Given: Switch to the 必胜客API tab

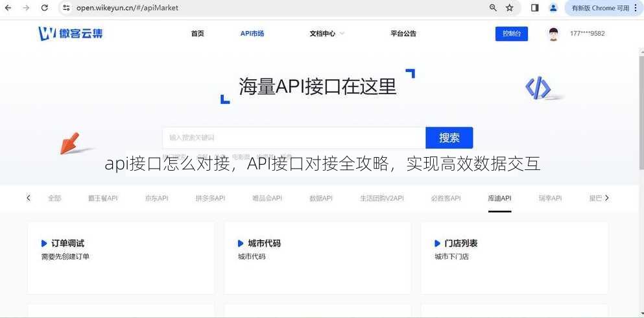Looking at the screenshot, I should pos(446,198).
